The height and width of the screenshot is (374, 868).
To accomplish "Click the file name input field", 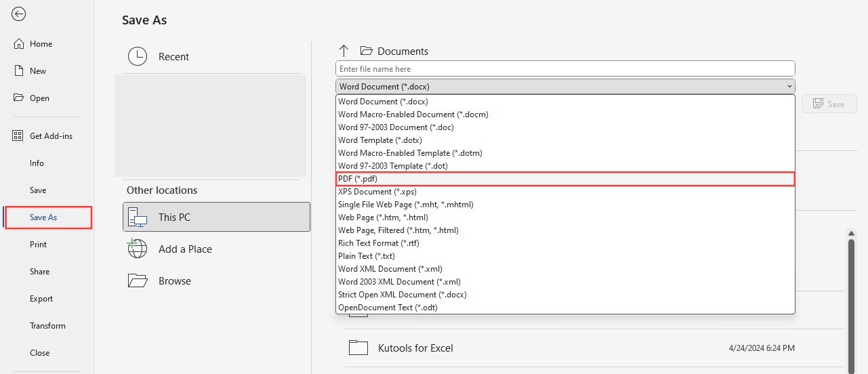I will tap(565, 68).
